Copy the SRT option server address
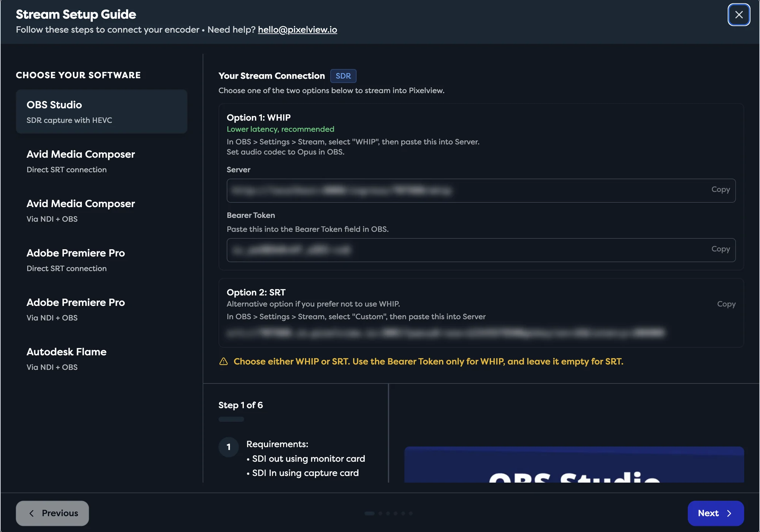 pyautogui.click(x=726, y=304)
